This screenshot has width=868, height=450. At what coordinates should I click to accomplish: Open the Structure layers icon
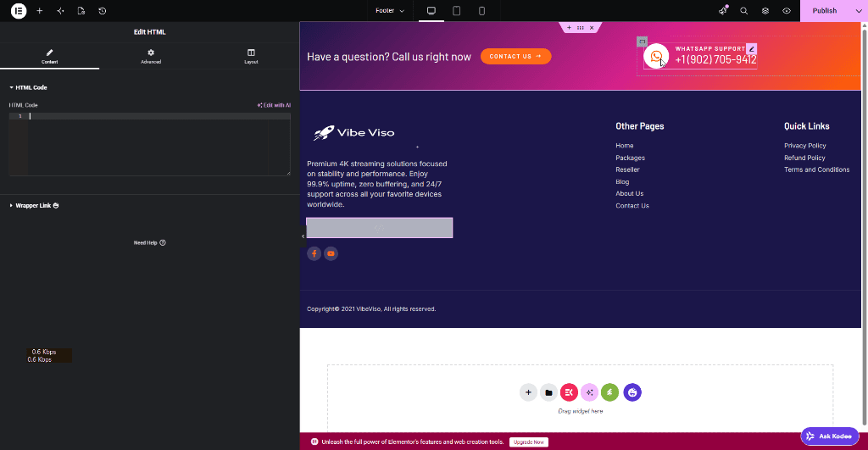click(x=765, y=10)
